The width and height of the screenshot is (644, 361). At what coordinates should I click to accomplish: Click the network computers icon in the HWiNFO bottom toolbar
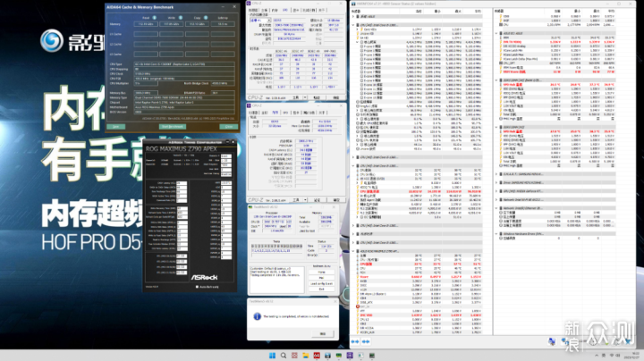pyautogui.click(x=552, y=341)
